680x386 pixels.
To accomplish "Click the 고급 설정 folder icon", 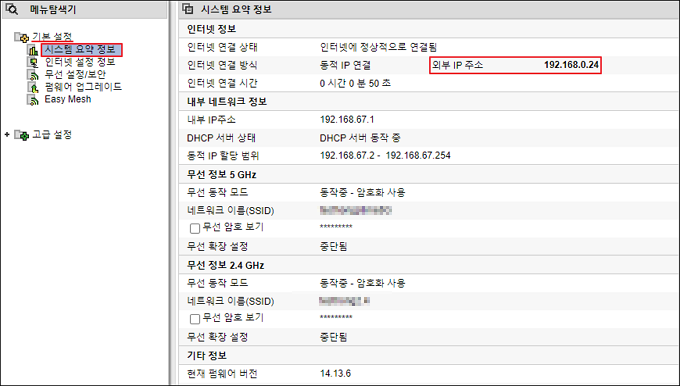I will click(x=22, y=135).
